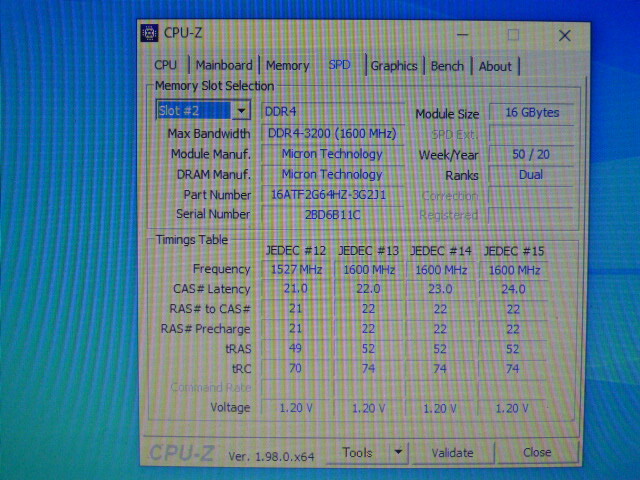The image size is (640, 480).
Task: Click the CAS# Latency 21.0 cell
Action: tap(296, 289)
